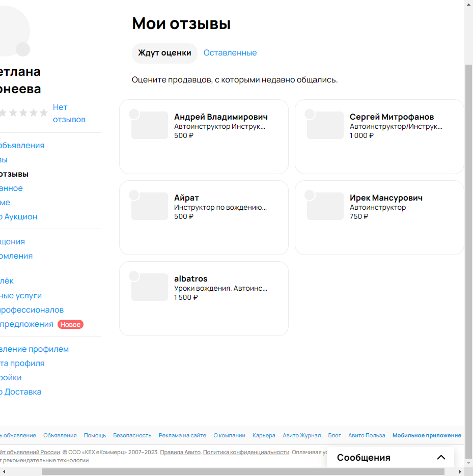Image resolution: width=473 pixels, height=476 pixels.
Task: Open рекомендательные технологии link
Action: point(46,460)
